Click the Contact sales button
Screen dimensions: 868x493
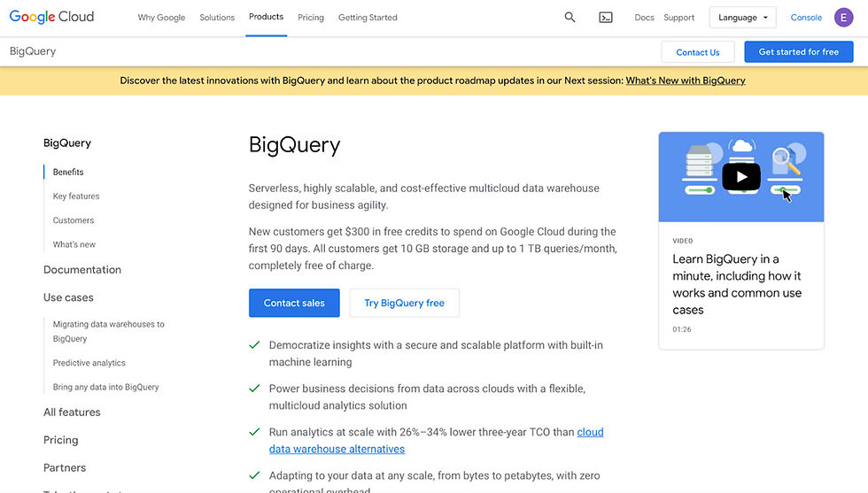[294, 303]
